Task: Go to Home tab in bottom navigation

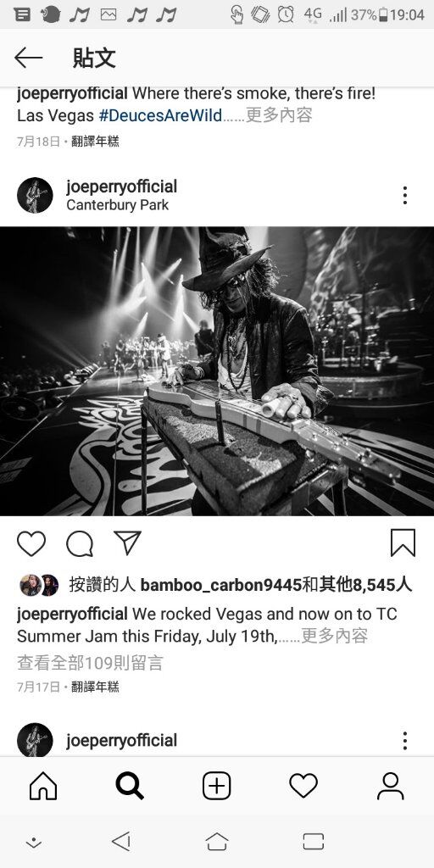Action: point(43,786)
